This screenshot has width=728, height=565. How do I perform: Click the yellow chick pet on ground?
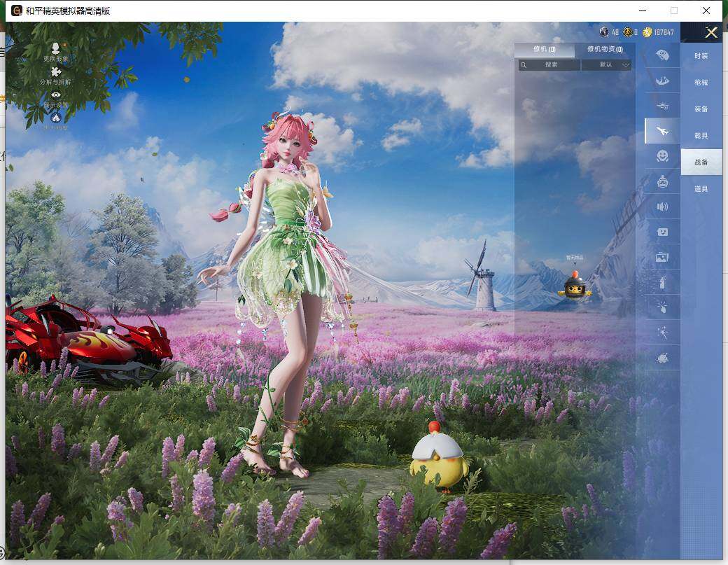tap(439, 456)
